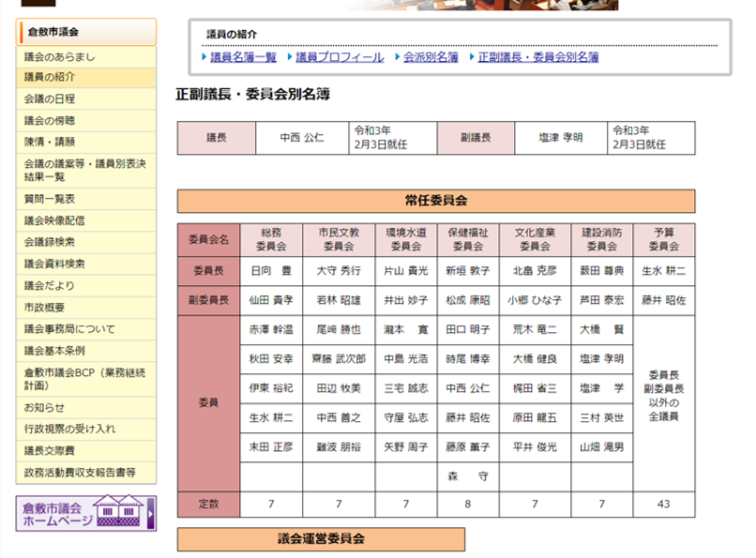Open 正副議長・委員会別名簿 link

[538, 57]
